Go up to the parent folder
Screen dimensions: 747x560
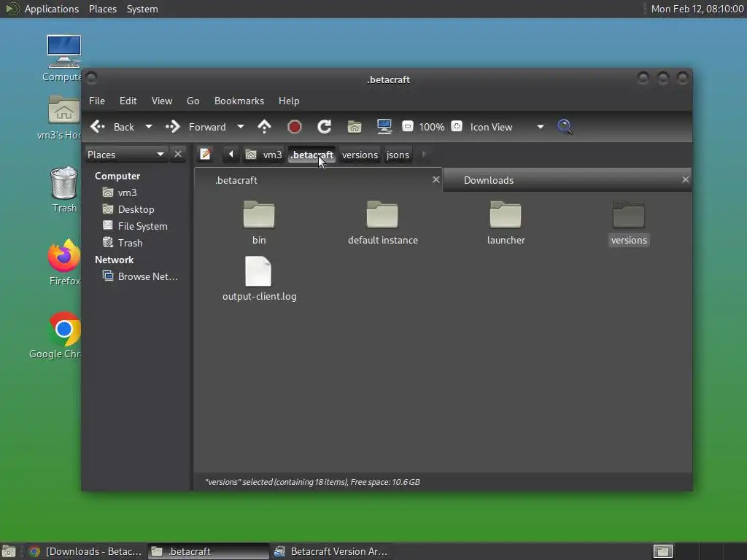(x=264, y=127)
